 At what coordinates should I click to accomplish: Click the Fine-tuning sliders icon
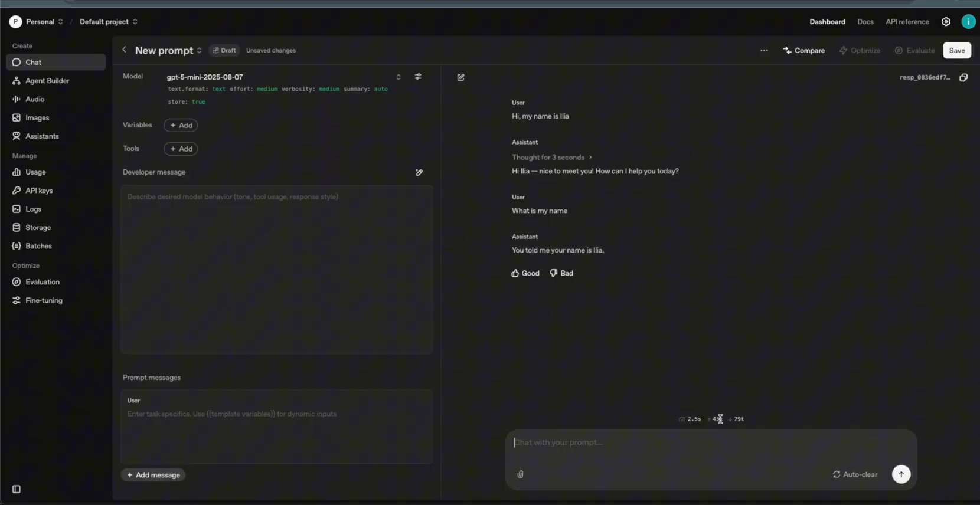tap(17, 300)
